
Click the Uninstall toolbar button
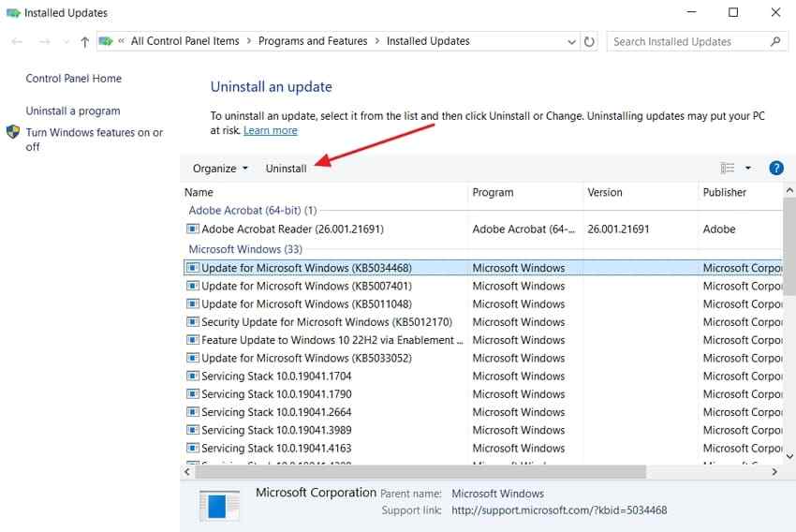(286, 169)
